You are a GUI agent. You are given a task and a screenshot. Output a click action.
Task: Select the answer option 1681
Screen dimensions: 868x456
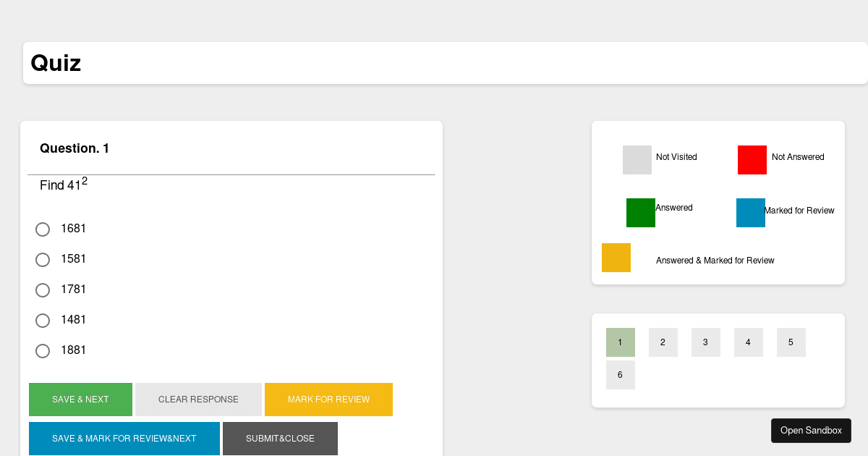pos(42,229)
